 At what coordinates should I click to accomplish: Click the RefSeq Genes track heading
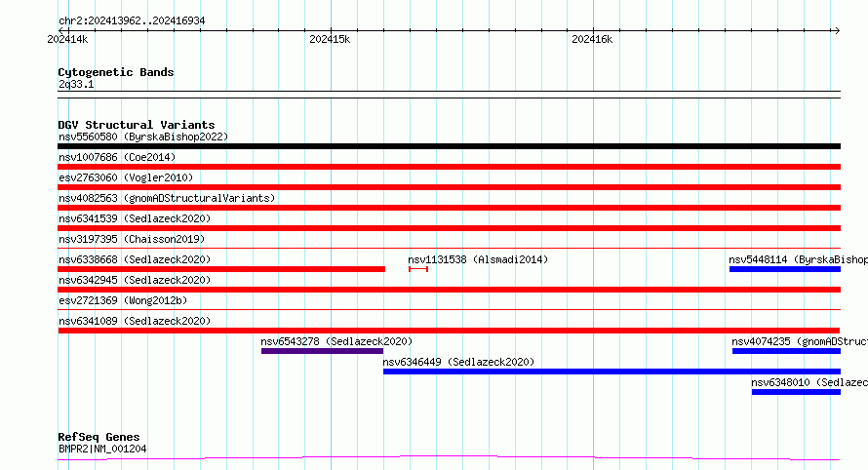pos(99,437)
